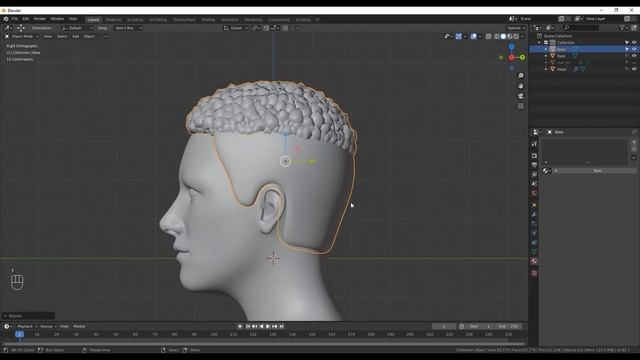Viewport: 640px width, 360px height.
Task: Open the Object properties tab
Action: pyautogui.click(x=534, y=205)
